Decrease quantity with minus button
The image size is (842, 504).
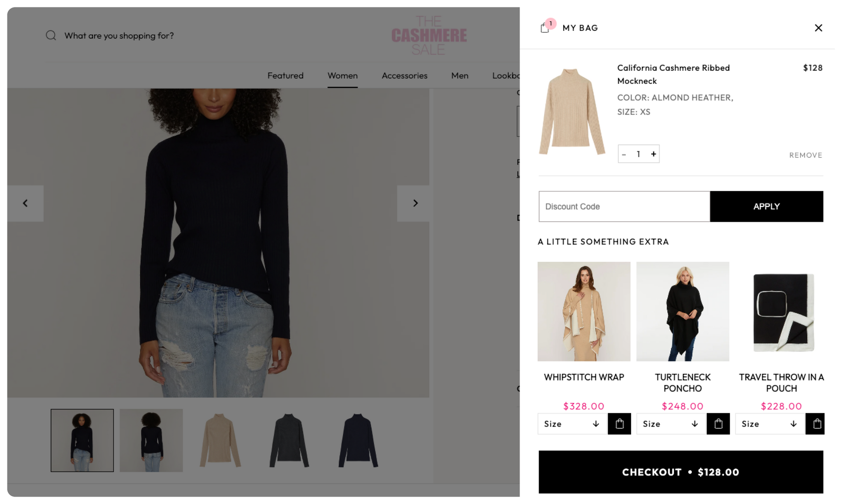coord(624,154)
